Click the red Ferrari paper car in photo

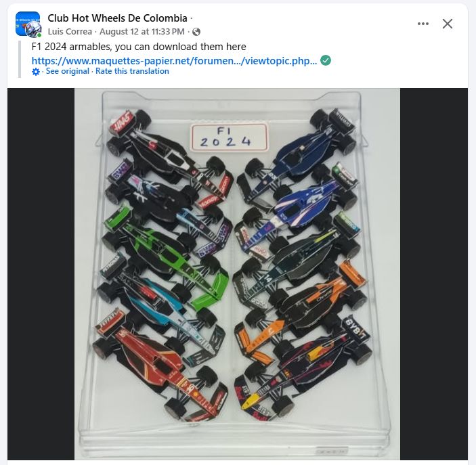[x=159, y=364]
